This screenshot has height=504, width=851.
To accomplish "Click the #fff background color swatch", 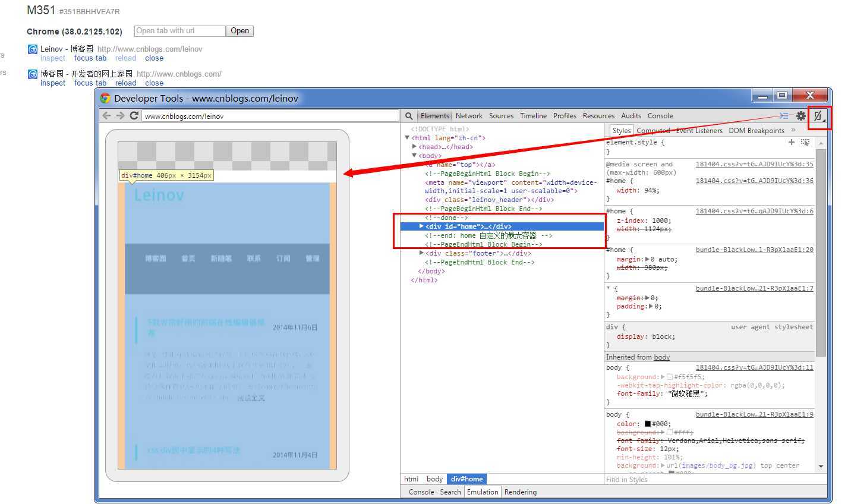I will click(670, 432).
